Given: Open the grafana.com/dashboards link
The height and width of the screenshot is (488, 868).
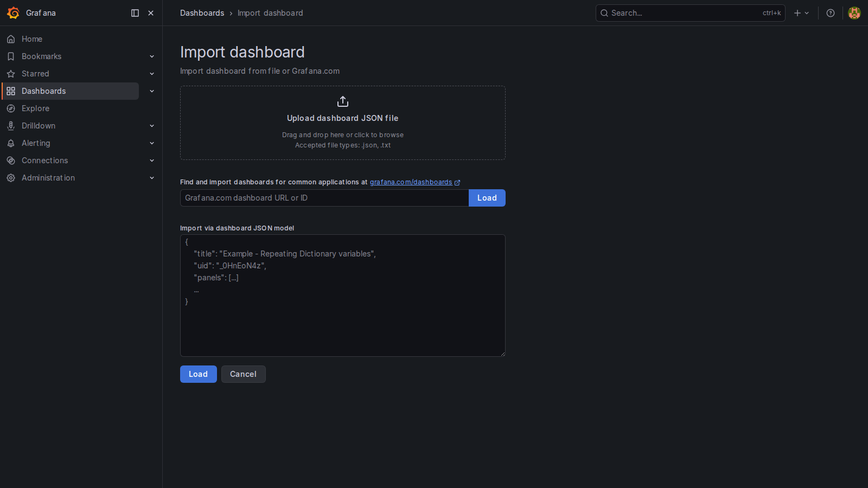Looking at the screenshot, I should click(411, 182).
